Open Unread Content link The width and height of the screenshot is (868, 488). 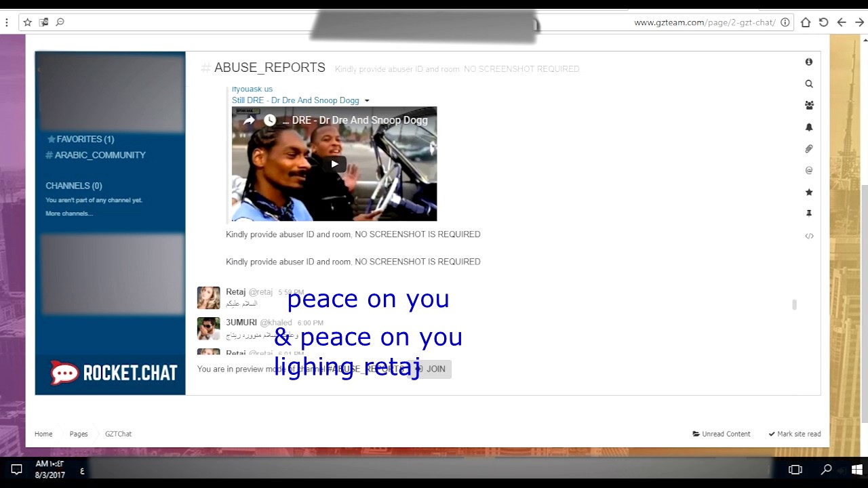pyautogui.click(x=722, y=434)
